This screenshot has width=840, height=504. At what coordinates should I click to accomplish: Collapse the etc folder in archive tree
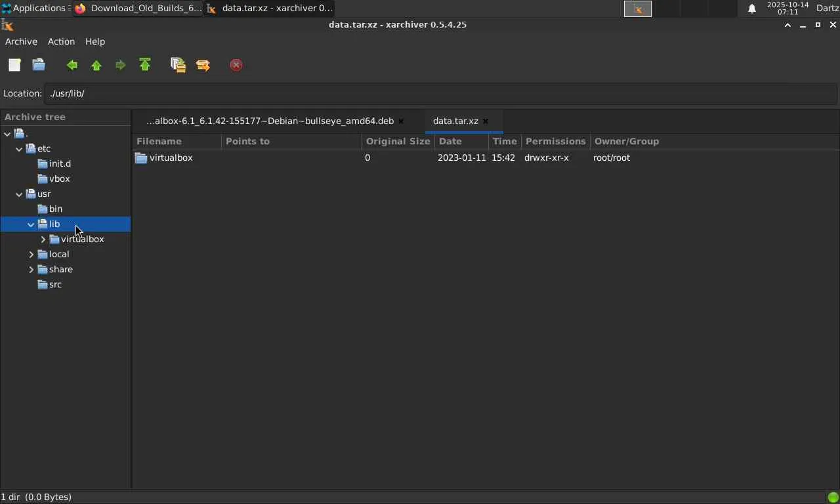(19, 149)
